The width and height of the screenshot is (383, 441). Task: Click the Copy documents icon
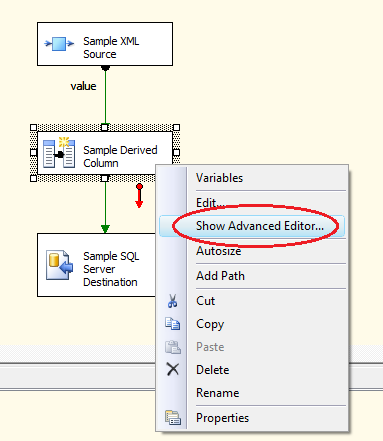[x=173, y=324]
